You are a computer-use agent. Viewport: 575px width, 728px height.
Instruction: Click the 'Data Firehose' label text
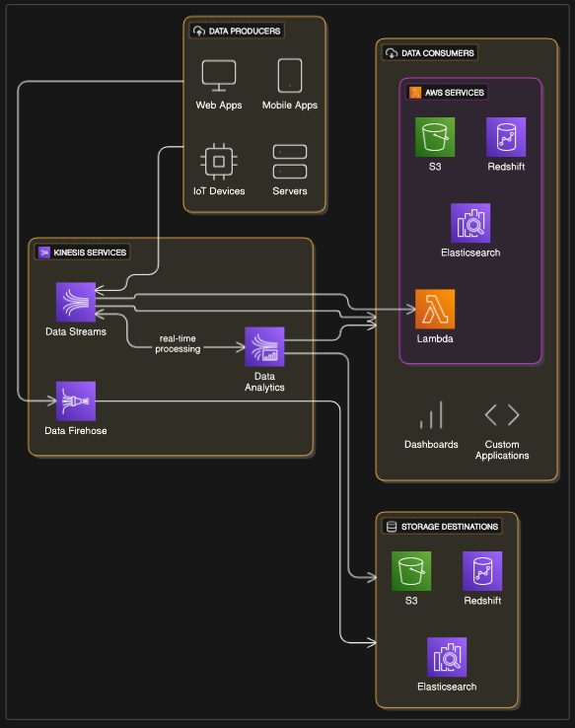76,431
